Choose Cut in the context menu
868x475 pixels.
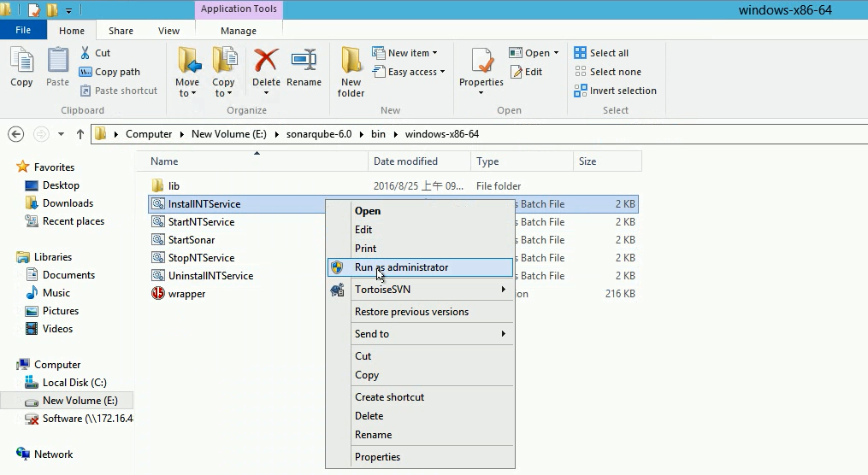[x=420, y=355]
